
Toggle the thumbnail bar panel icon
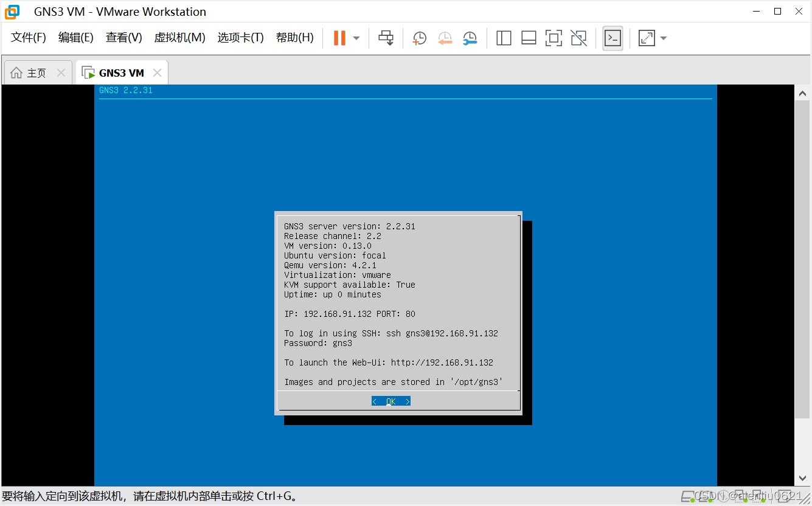(529, 38)
